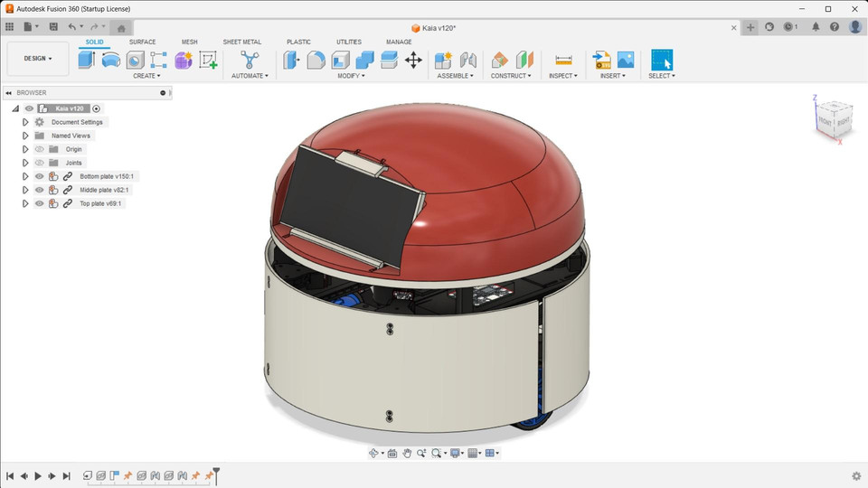Hide the Middle plate v82:1 component
Image resolution: width=868 pixels, height=488 pixels.
click(39, 190)
